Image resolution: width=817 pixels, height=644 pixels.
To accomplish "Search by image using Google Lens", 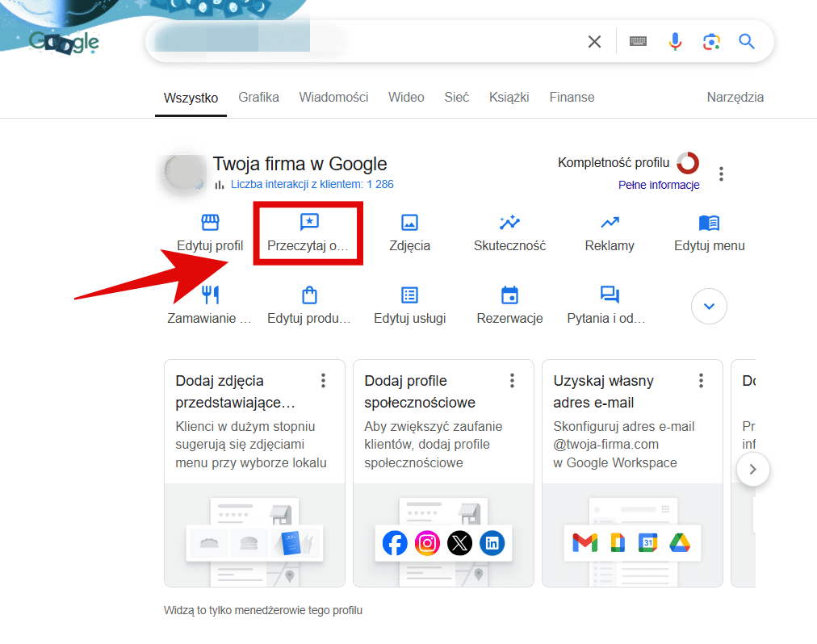I will (x=711, y=42).
